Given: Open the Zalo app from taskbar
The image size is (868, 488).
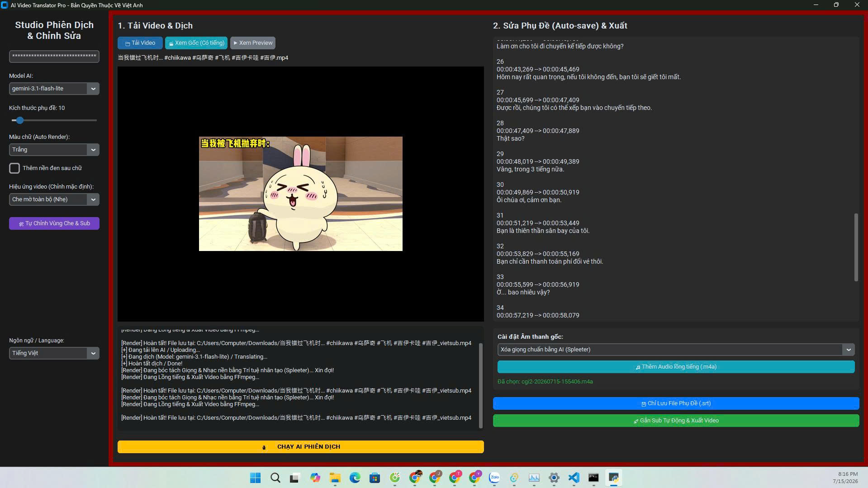Looking at the screenshot, I should [494, 478].
